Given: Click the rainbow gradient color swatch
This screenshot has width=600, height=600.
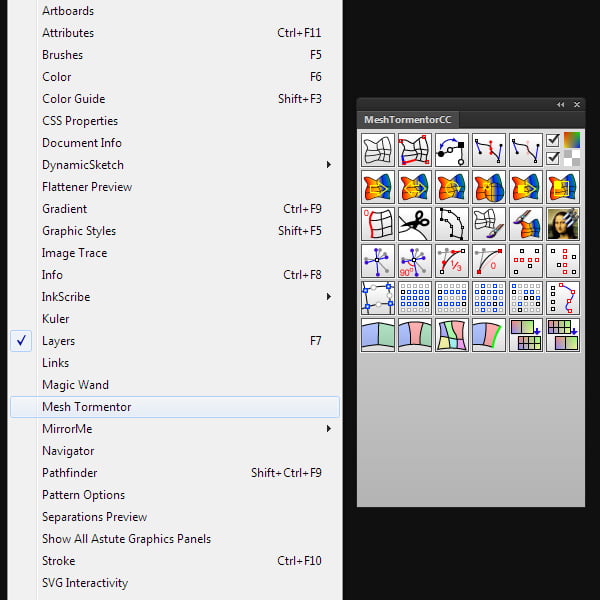Looking at the screenshot, I should click(572, 140).
